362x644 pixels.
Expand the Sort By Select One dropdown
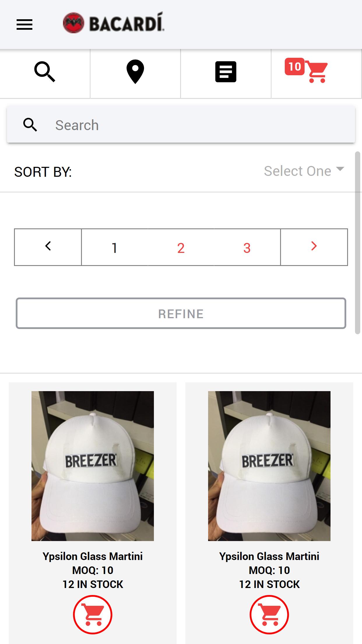pos(304,171)
